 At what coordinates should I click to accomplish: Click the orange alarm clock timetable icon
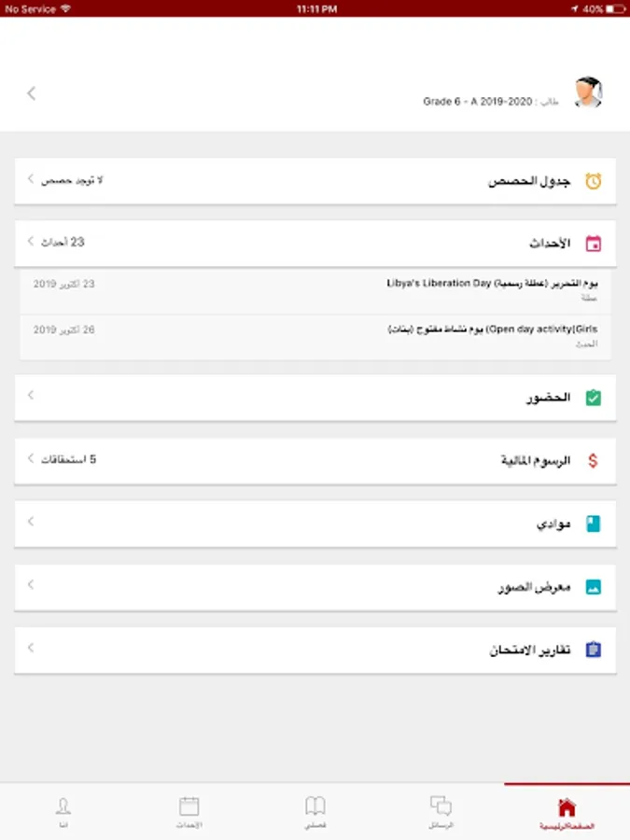click(x=594, y=182)
